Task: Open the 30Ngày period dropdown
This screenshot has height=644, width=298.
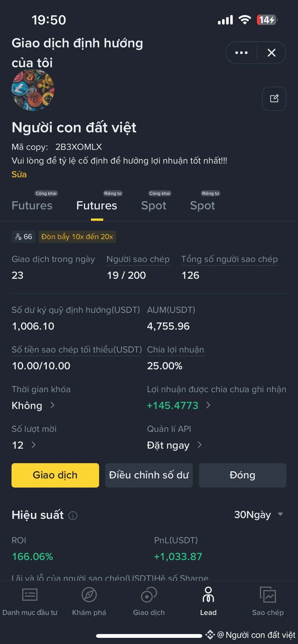Action: point(258,515)
